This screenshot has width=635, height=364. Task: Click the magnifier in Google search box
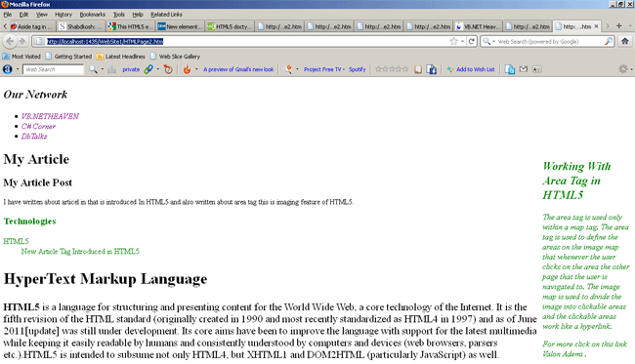pyautogui.click(x=609, y=41)
